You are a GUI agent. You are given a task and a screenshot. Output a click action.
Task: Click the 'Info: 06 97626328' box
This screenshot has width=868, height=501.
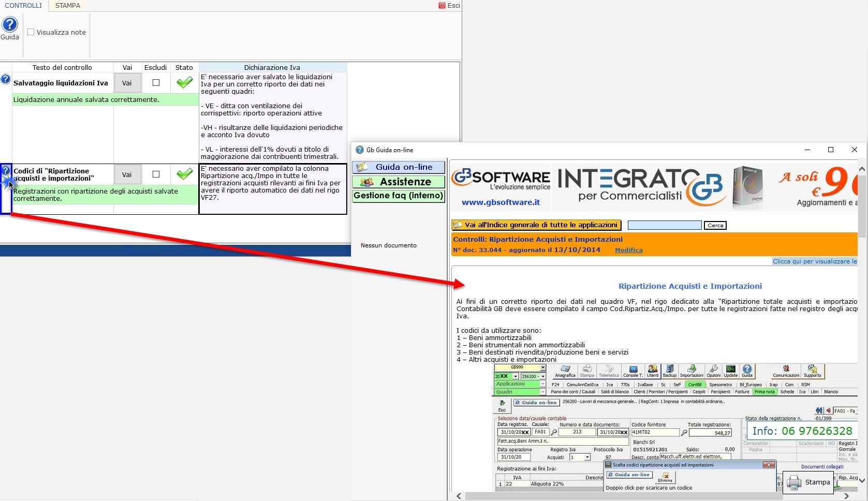[802, 431]
